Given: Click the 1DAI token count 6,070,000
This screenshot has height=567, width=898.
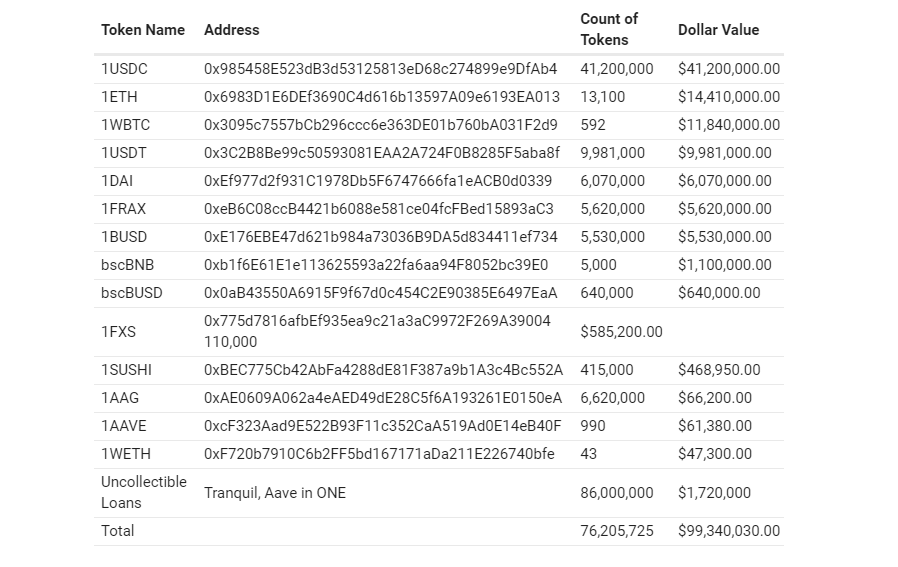Looking at the screenshot, I should click(x=613, y=181).
